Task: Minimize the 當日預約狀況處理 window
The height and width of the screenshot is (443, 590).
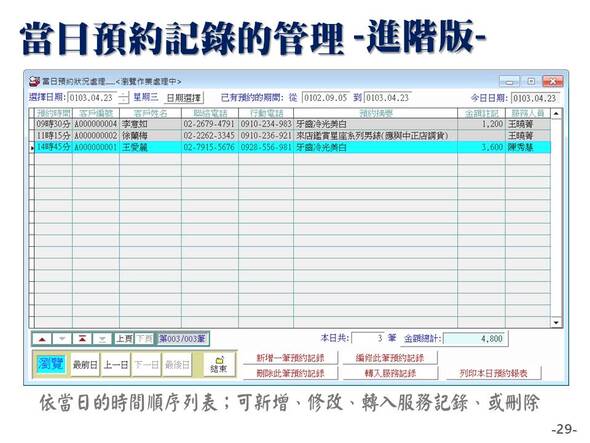Action: point(509,81)
